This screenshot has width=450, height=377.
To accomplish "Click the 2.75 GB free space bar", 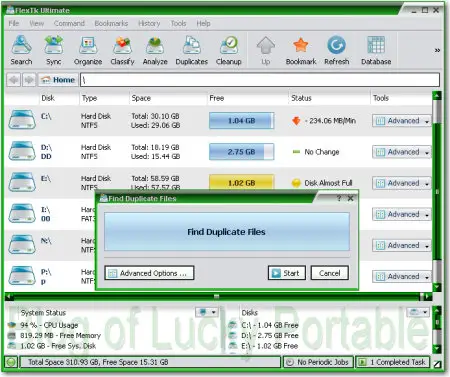I will click(242, 152).
